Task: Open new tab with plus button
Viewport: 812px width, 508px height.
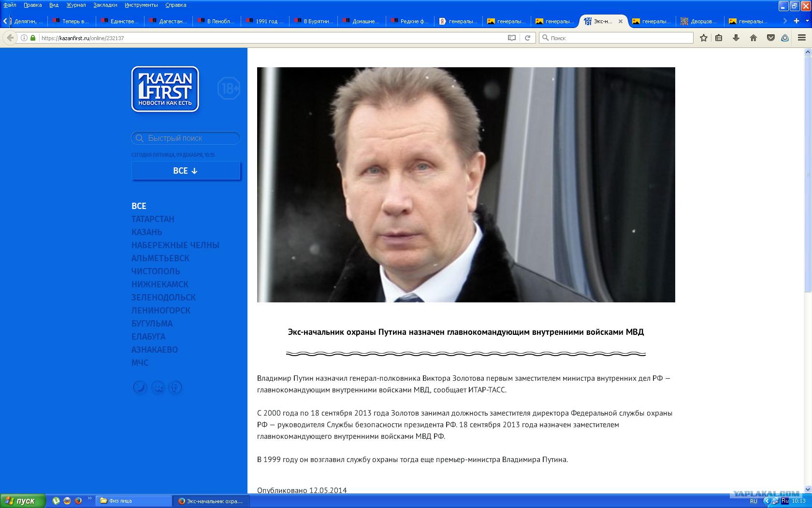Action: tap(797, 21)
